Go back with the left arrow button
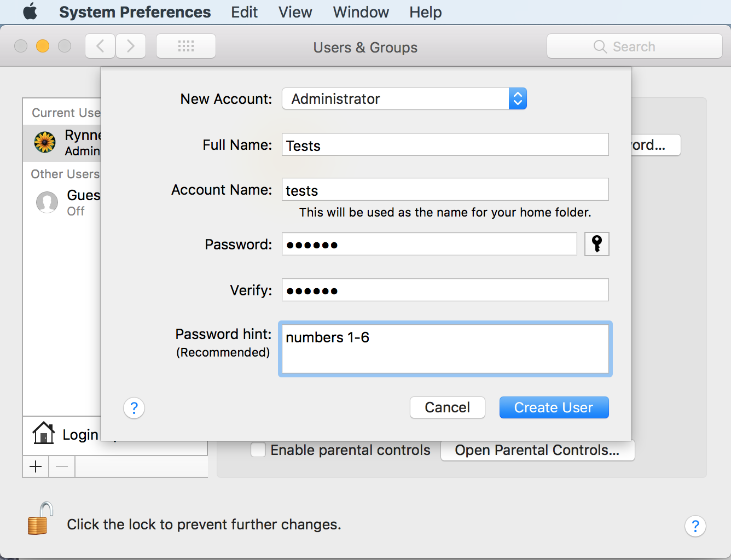Screen dimensions: 731x560 pos(100,46)
